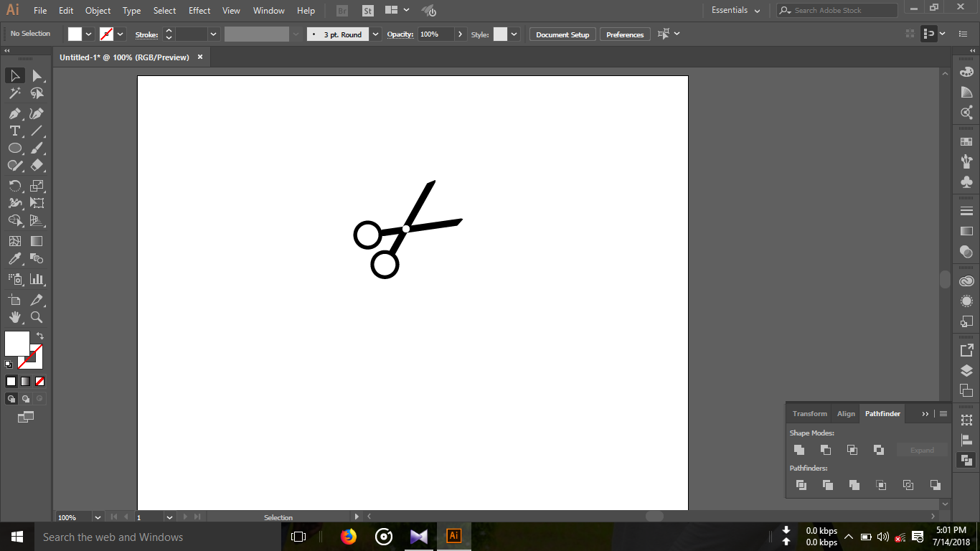This screenshot has height=551, width=980.
Task: Click the Fill color swatch in the control bar
Action: 76,34
